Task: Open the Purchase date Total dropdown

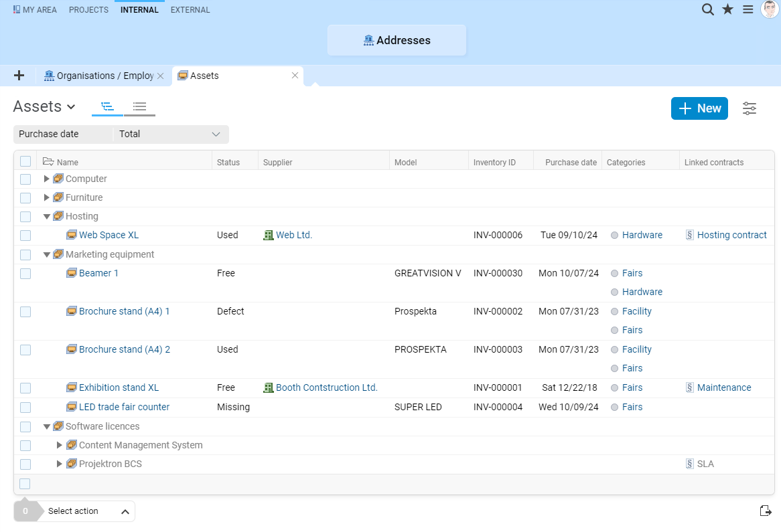Action: pyautogui.click(x=170, y=135)
